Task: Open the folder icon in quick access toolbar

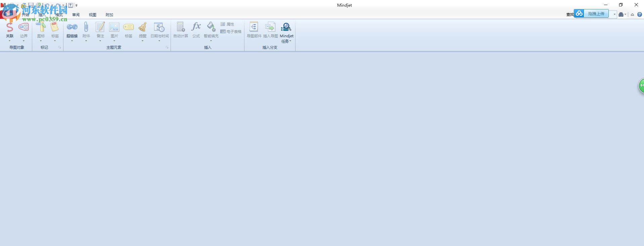Action: tap(24, 5)
